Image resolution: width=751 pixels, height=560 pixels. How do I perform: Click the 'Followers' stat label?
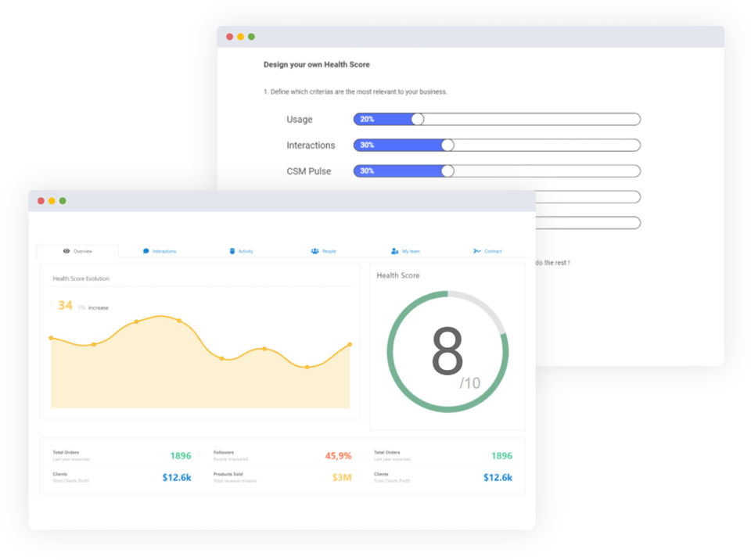coord(224,452)
